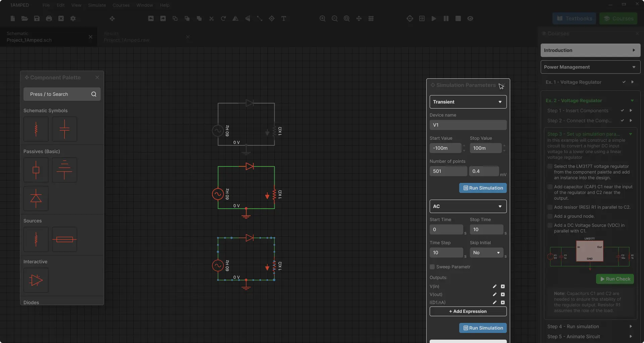Stop the simulation using the square icon
Screen dimensions: 644x343
(458, 18)
